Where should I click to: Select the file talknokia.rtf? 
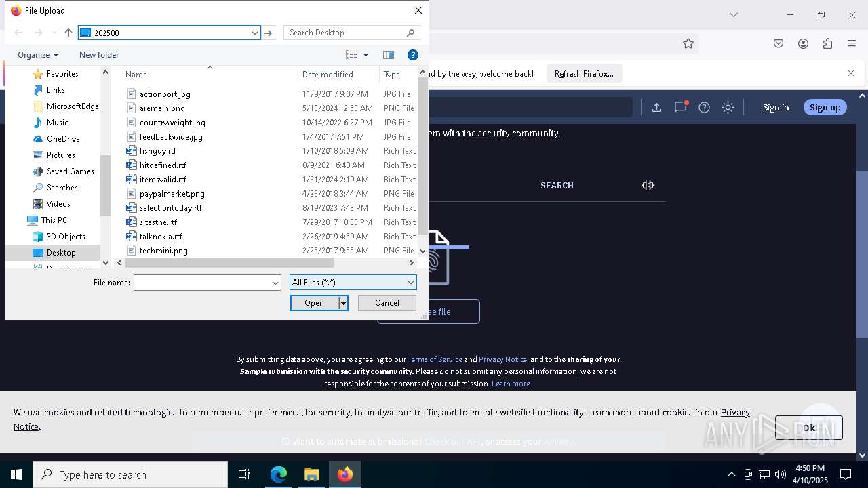[x=161, y=237]
